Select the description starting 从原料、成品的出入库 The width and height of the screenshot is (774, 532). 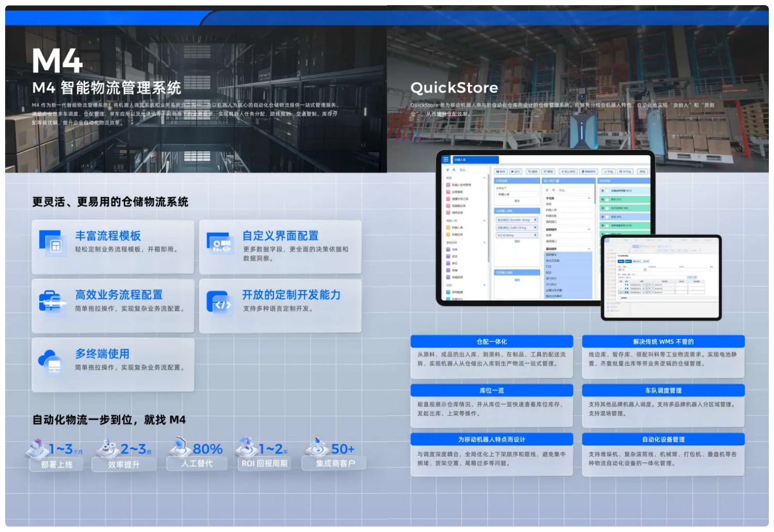coord(492,359)
